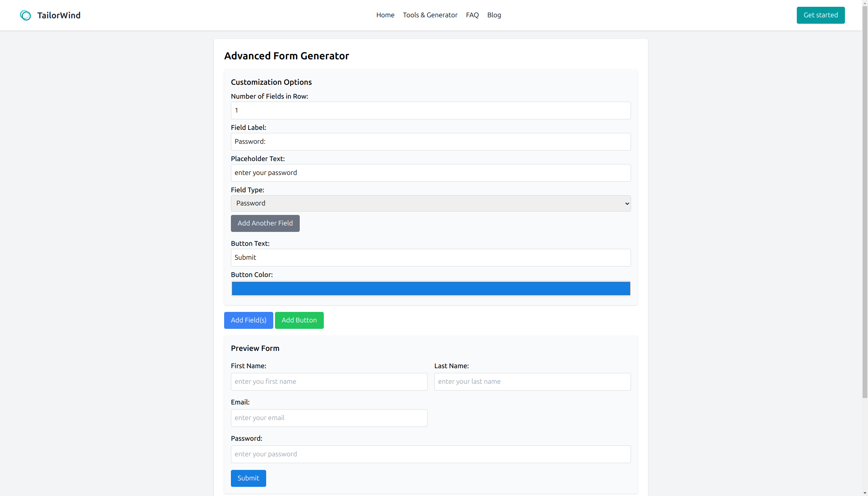Click the First Name field in preview
This screenshot has height=496, width=868.
329,381
